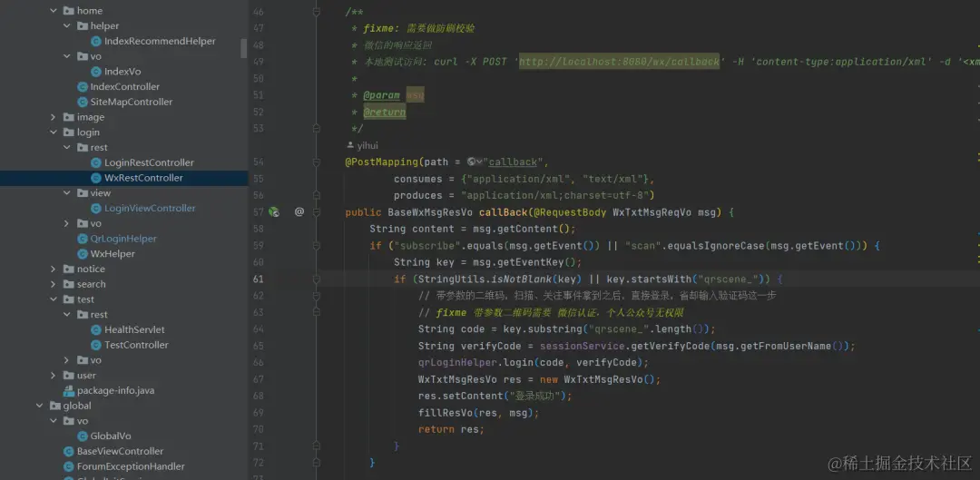Click the package-info.java file icon
Viewport: 980px width, 480px height.
68,391
